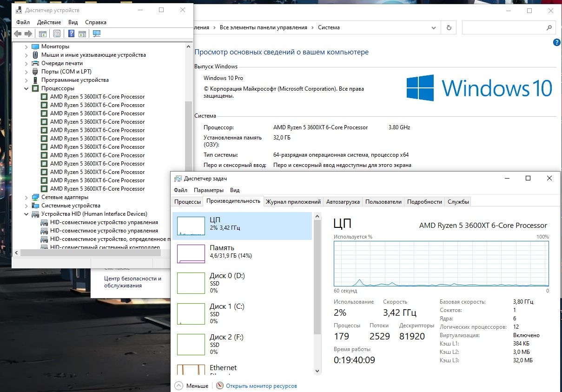Expand the Очереди печати node
Screen dimensions: 562x392
coord(26,63)
